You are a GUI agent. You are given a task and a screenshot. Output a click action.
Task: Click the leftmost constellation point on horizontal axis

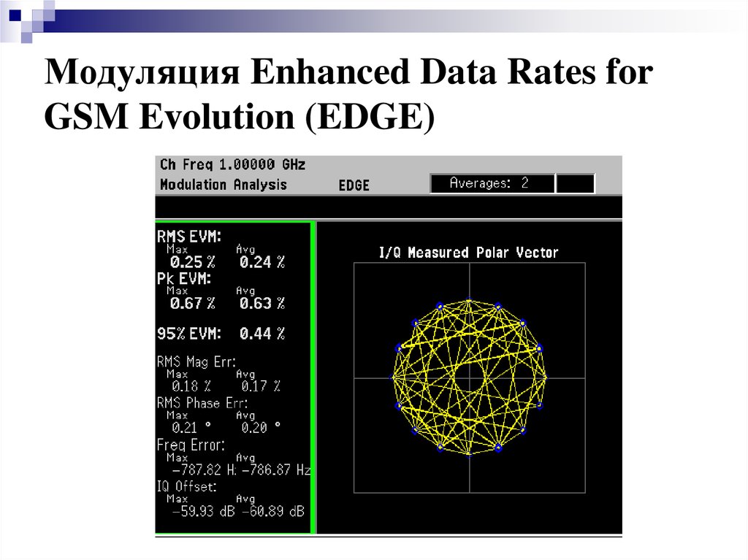(393, 377)
